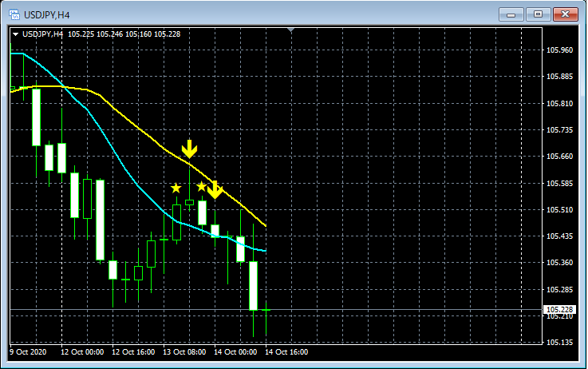Click the 105.735 price scale label
This screenshot has height=369, width=588.
pos(559,130)
